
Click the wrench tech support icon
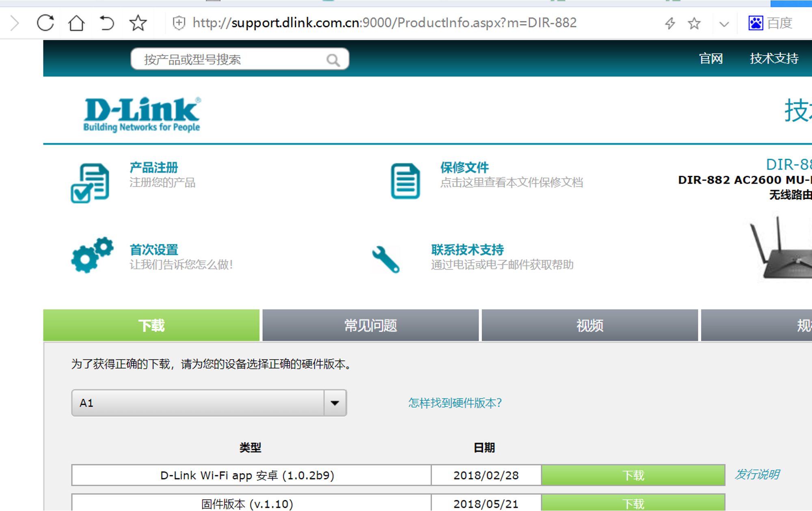pos(386,259)
